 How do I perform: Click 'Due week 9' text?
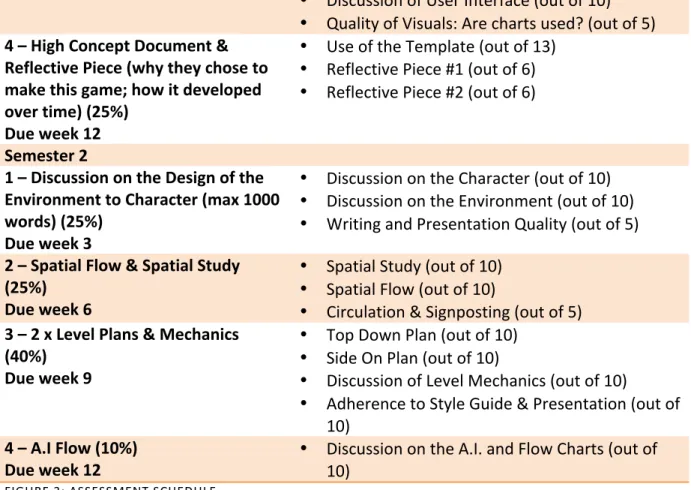click(x=48, y=378)
